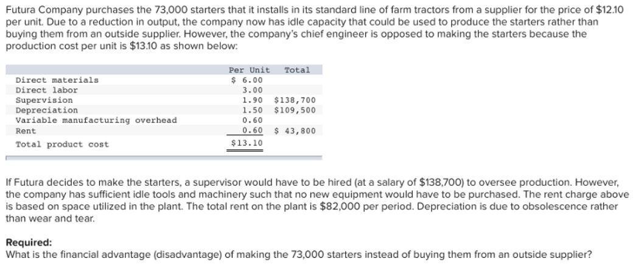The image size is (644, 273).
Task: Click the "Per Unit" column header
Action: tap(249, 70)
